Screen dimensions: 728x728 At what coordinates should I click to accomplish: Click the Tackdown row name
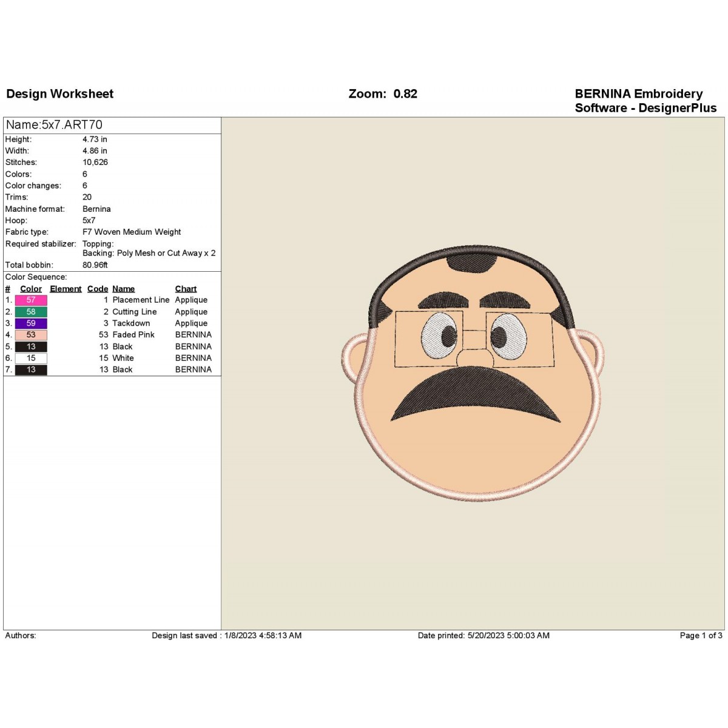click(x=131, y=323)
